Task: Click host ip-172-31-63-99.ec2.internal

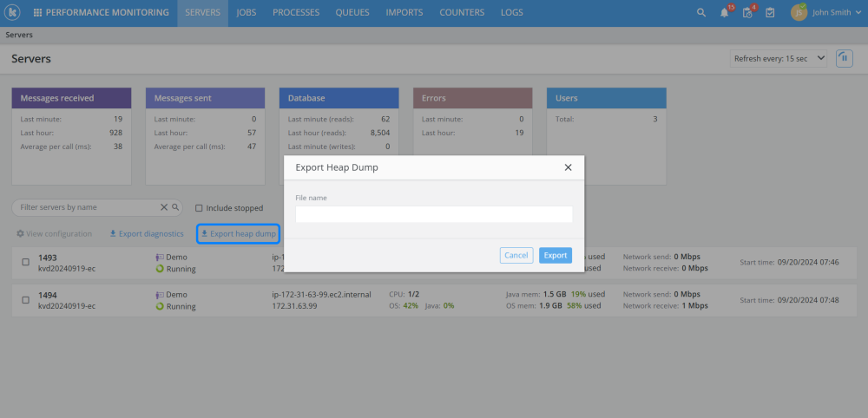Action: (x=322, y=295)
